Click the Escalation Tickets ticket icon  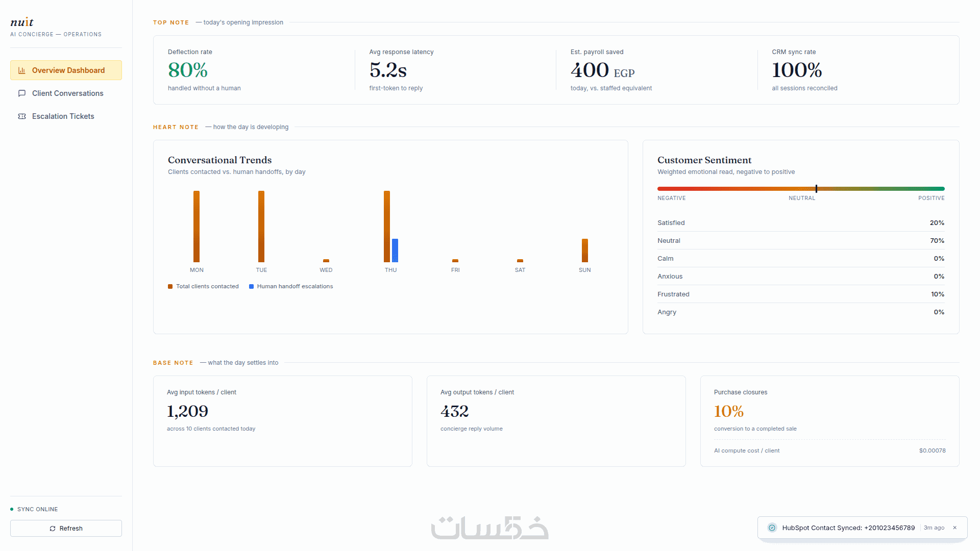pyautogui.click(x=22, y=116)
